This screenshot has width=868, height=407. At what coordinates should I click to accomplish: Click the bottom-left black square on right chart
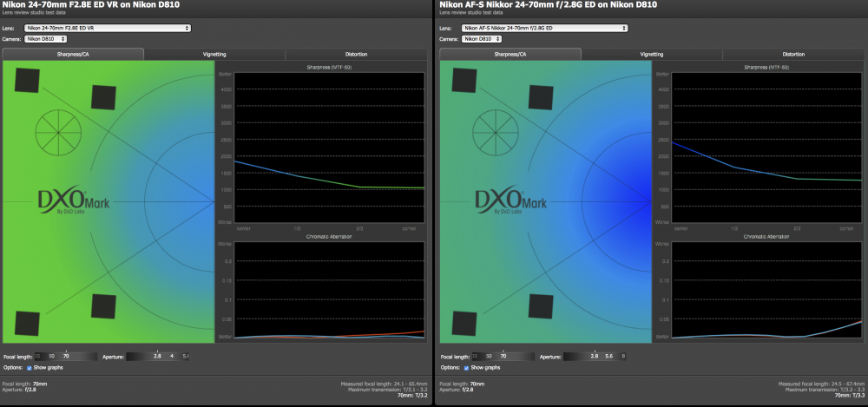tap(464, 324)
